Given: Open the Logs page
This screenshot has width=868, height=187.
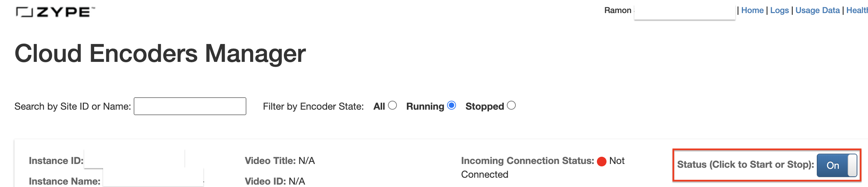Looking at the screenshot, I should pyautogui.click(x=779, y=10).
